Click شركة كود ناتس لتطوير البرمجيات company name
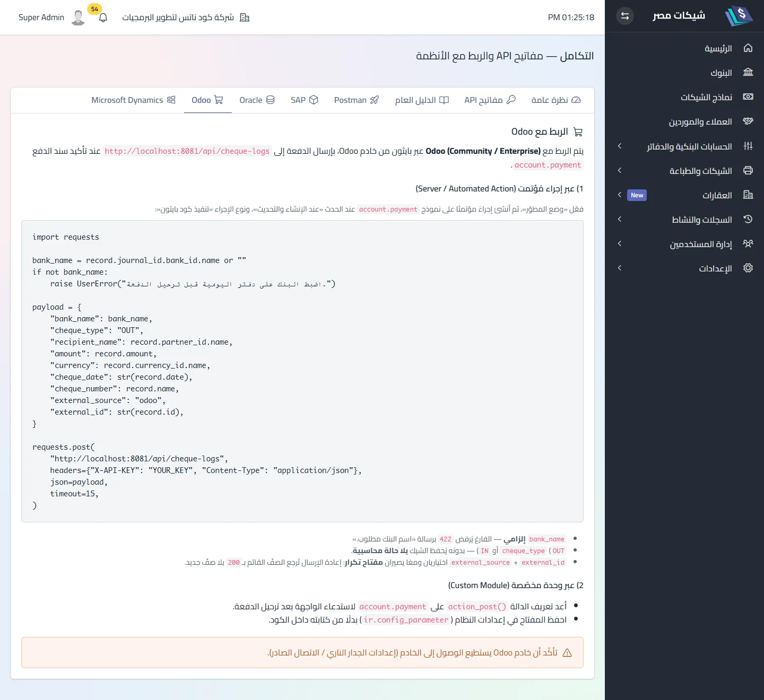Screen dimensions: 764x700 [178, 17]
